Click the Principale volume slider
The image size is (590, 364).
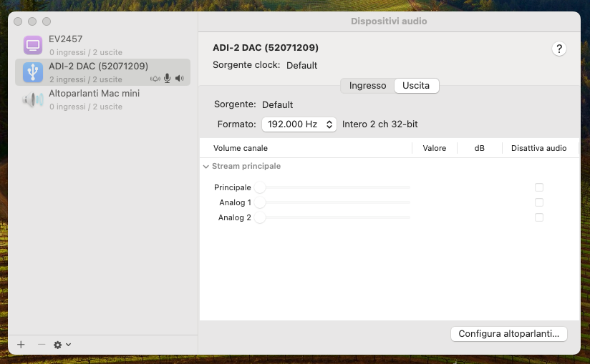click(332, 187)
